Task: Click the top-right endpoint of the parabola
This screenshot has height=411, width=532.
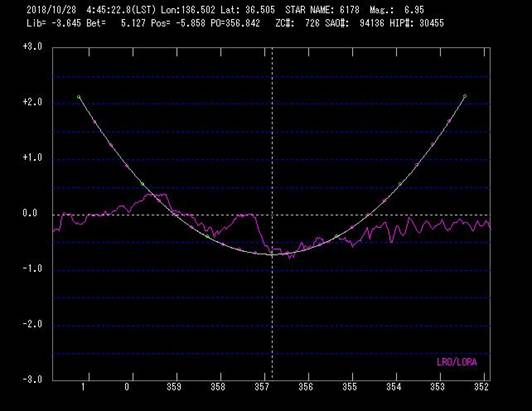Action: [x=465, y=96]
